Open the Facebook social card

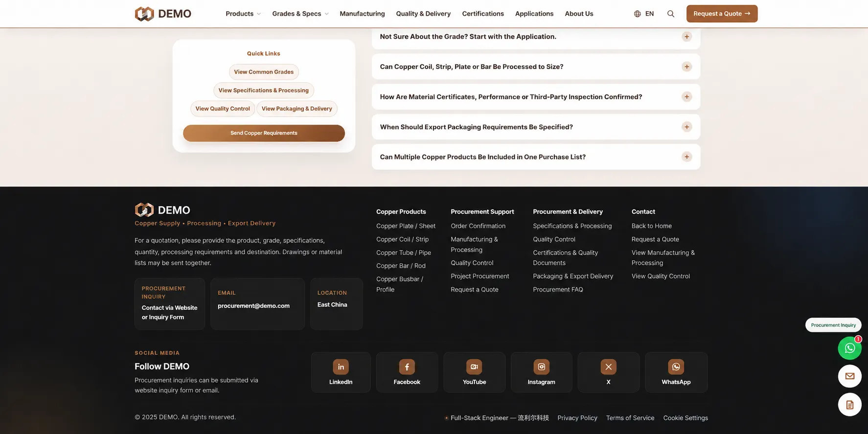407,372
